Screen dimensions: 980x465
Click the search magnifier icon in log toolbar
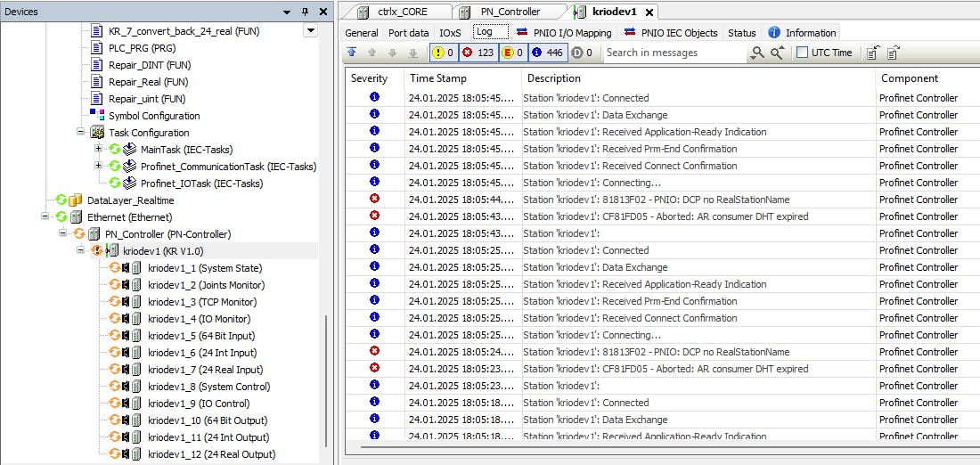click(757, 53)
